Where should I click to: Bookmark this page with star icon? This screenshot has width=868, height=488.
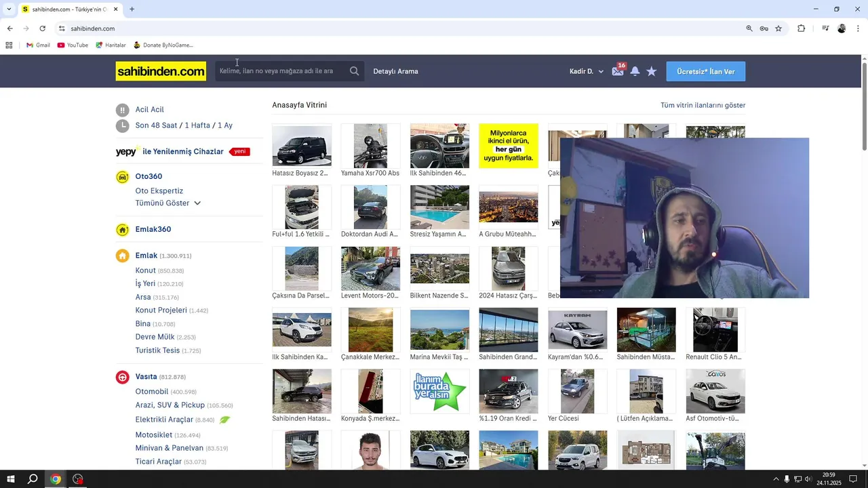click(778, 28)
